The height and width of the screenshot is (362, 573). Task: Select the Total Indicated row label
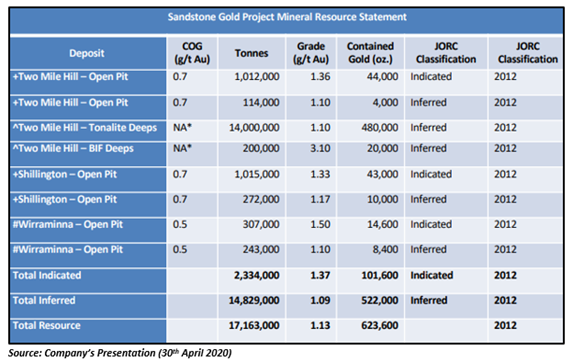click(x=47, y=275)
